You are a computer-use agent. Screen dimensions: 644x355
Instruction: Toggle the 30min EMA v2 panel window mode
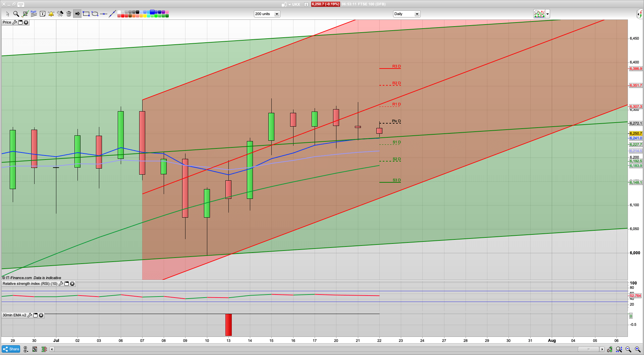tap(36, 315)
